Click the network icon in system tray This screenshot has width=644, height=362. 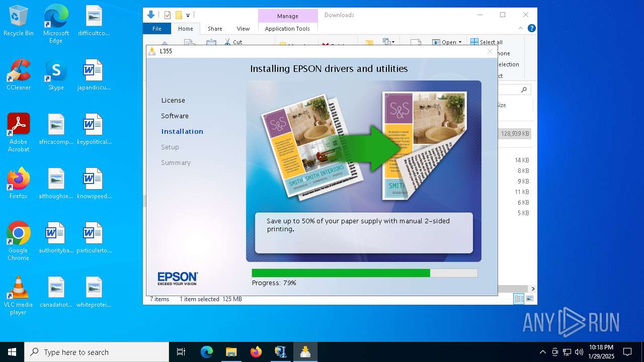[567, 352]
